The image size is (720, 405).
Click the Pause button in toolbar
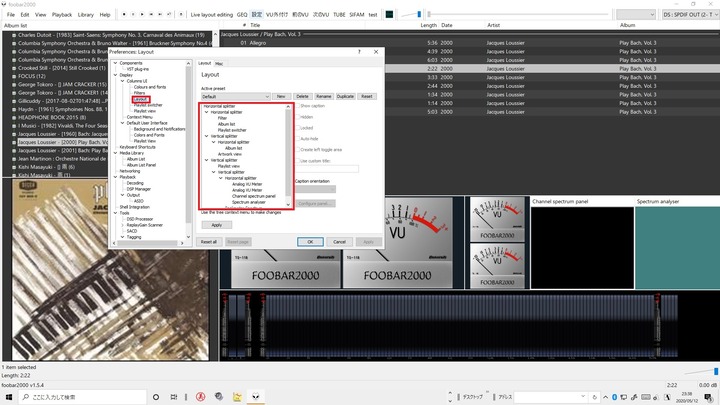click(133, 15)
